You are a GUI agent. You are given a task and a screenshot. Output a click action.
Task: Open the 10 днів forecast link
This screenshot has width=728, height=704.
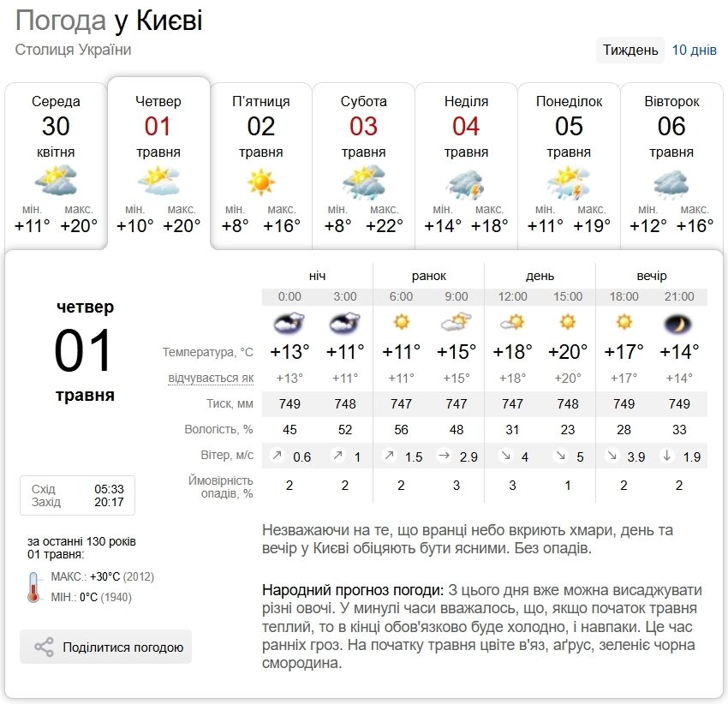pos(694,50)
